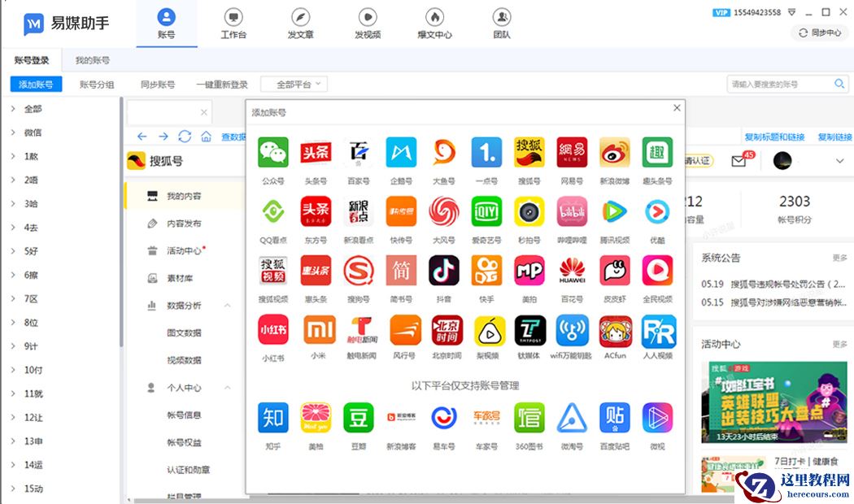Screen dimensions: 854x504
Task: Select the 抖音 platform icon
Action: 444,271
